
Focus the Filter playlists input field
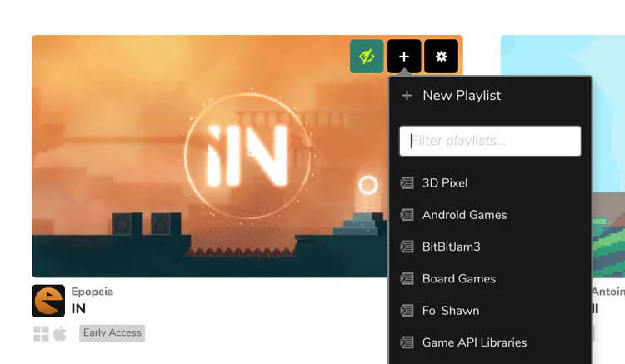pos(490,141)
